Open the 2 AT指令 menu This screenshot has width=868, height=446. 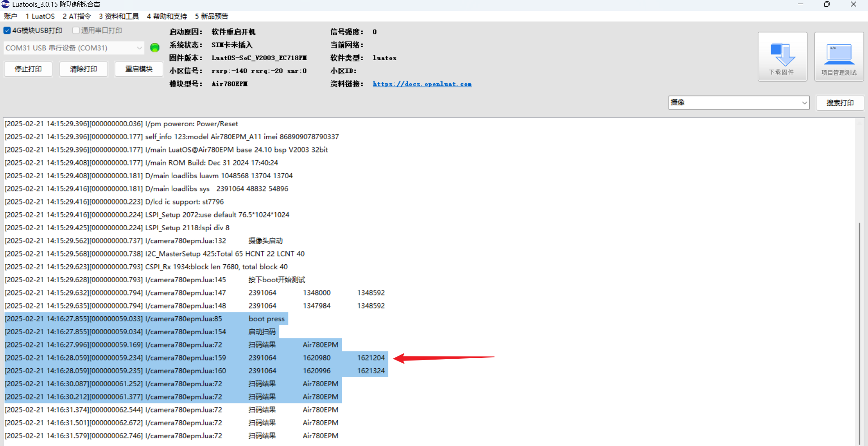(77, 16)
